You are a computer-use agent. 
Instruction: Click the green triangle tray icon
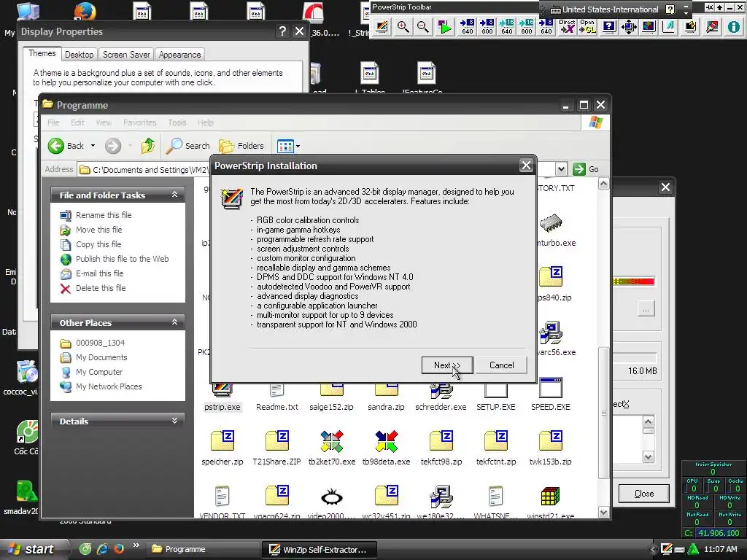693,549
